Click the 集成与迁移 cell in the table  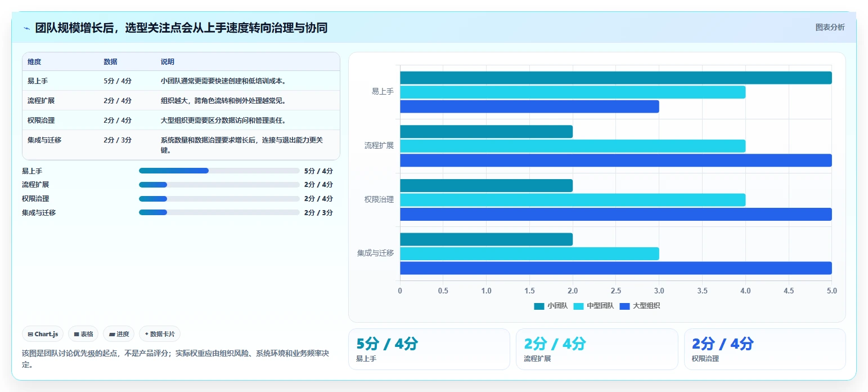44,140
